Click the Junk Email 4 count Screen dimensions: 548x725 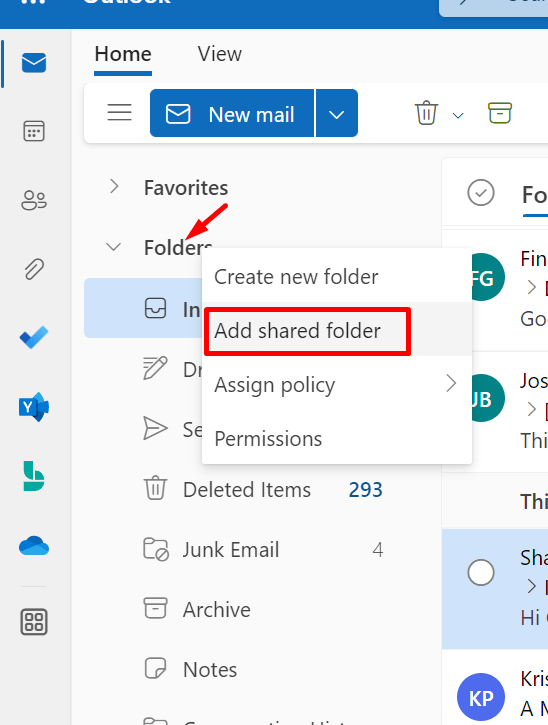[378, 550]
